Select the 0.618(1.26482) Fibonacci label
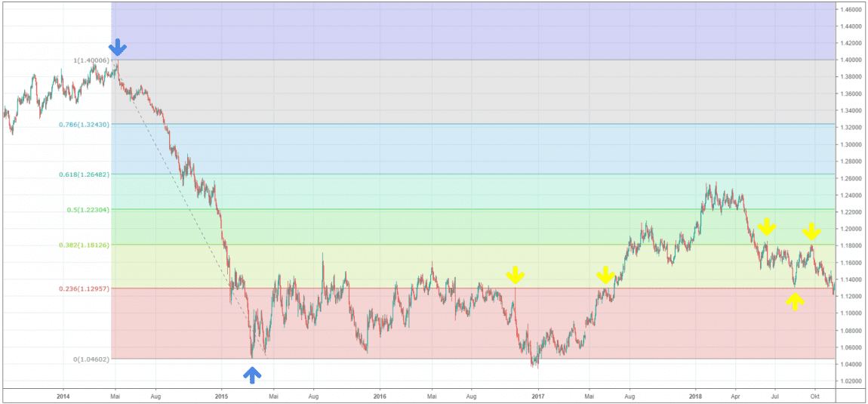868x404 pixels. point(84,174)
